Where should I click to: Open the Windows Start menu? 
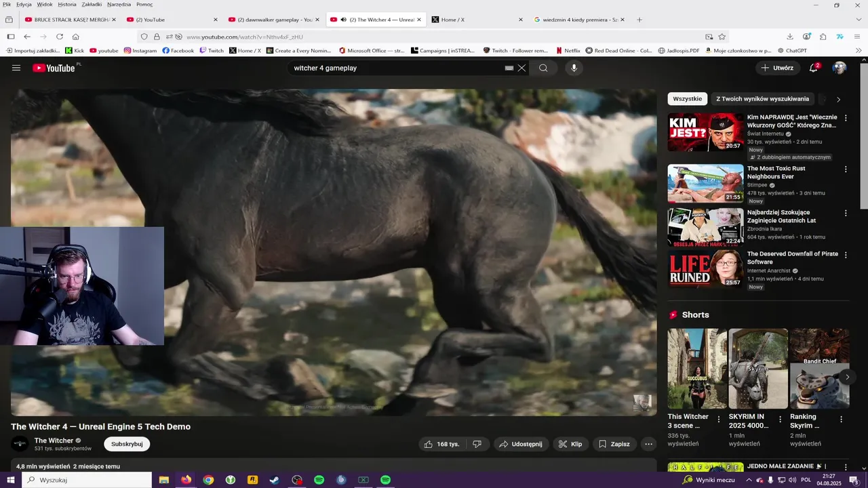(10, 480)
